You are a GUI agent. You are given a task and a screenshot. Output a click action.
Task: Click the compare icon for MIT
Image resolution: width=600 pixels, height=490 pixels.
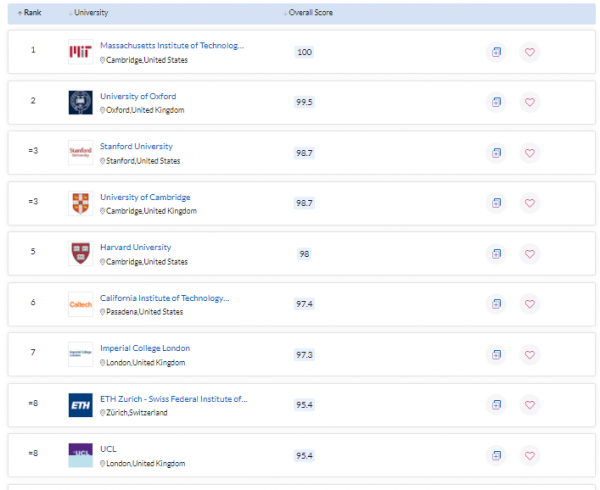tap(497, 52)
